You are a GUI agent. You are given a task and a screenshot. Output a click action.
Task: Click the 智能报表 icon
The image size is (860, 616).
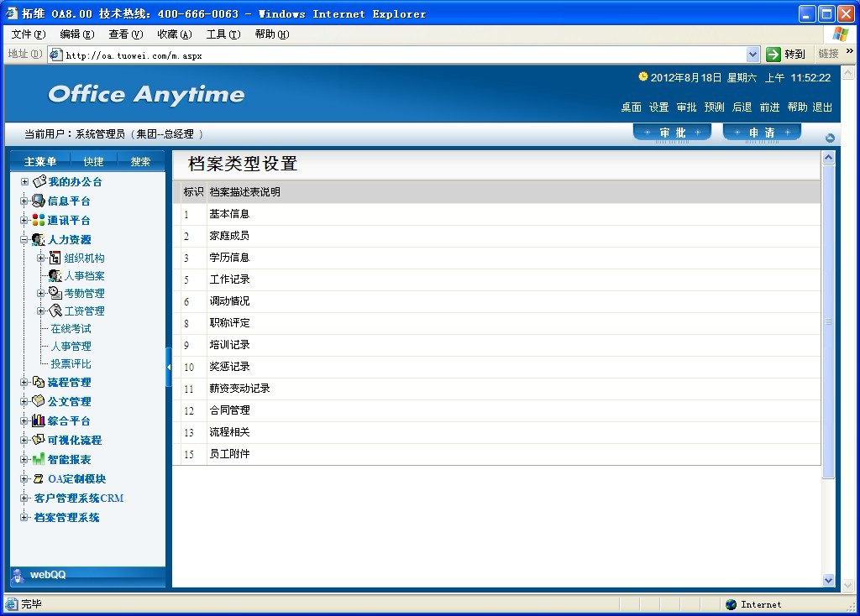[39, 459]
